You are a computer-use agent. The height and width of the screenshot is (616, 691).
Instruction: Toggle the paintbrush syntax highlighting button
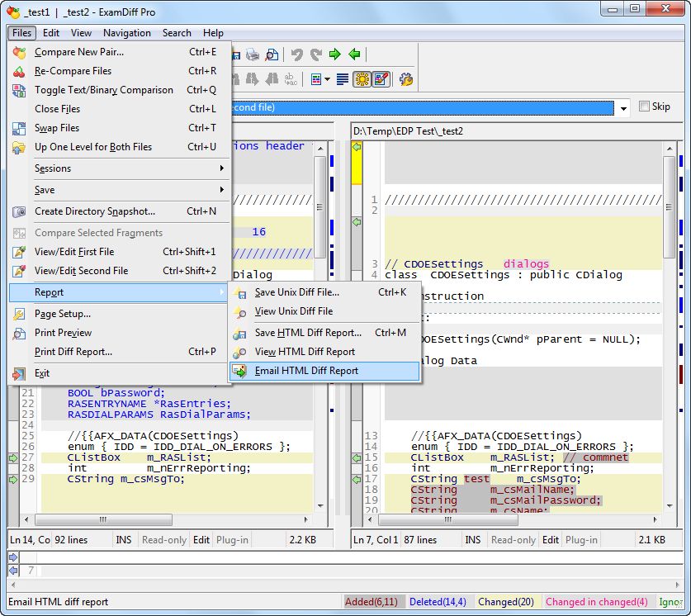(x=381, y=80)
